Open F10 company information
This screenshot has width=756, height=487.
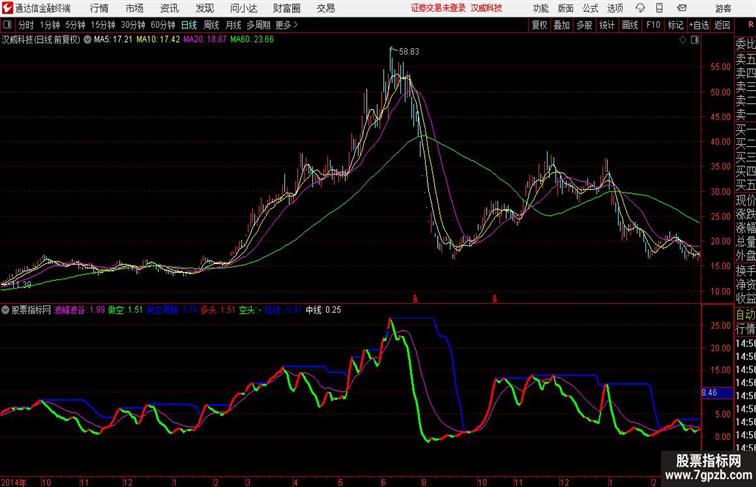(x=653, y=25)
